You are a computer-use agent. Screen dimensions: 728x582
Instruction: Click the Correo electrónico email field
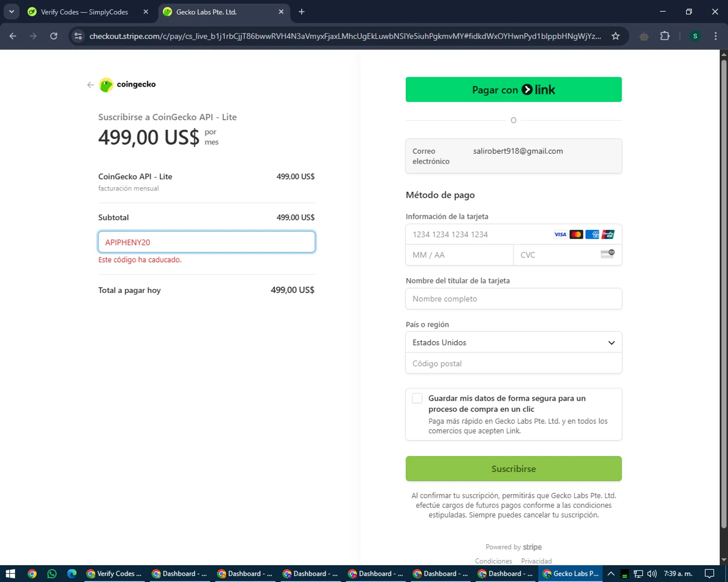pos(513,156)
